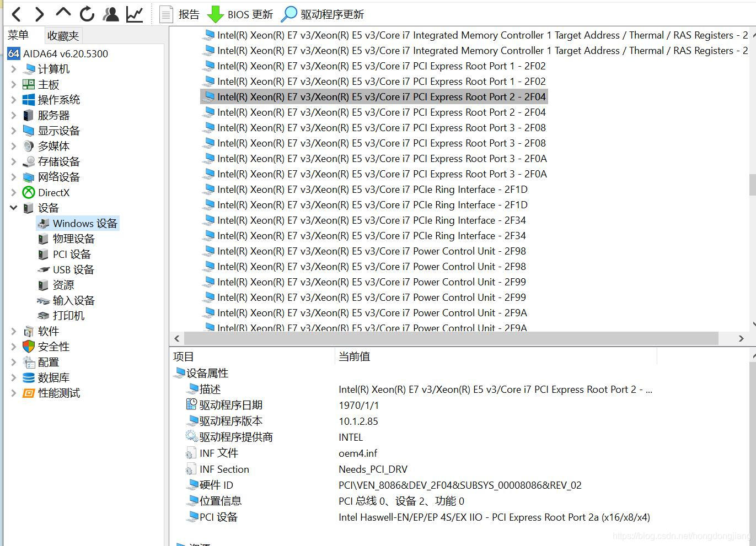Image resolution: width=756 pixels, height=546 pixels.
Task: Select the 显示设备 monitor icon
Action: click(x=29, y=131)
